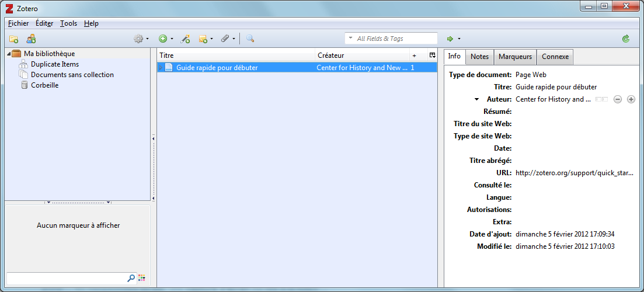Click the colored tag selector actions icon
Screen dimensions: 644x292
(142, 278)
